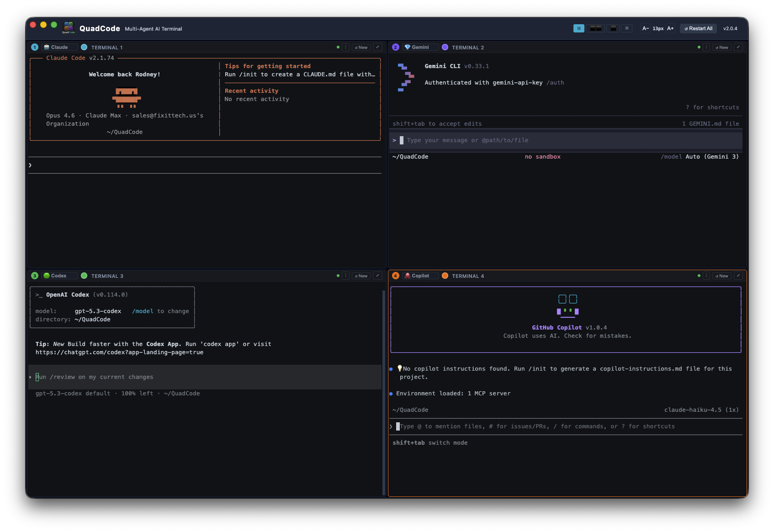The image size is (774, 532).
Task: Open the Claude agent selector chip
Action: click(59, 47)
